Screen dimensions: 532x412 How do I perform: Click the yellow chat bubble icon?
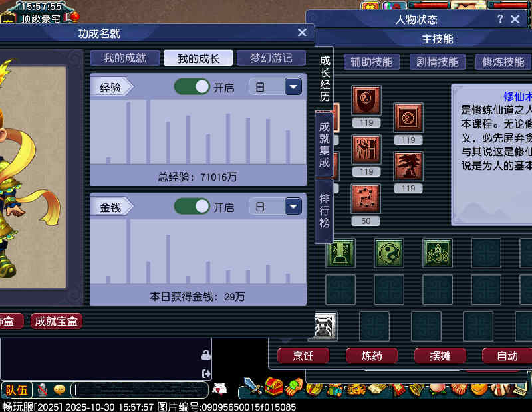coord(60,389)
